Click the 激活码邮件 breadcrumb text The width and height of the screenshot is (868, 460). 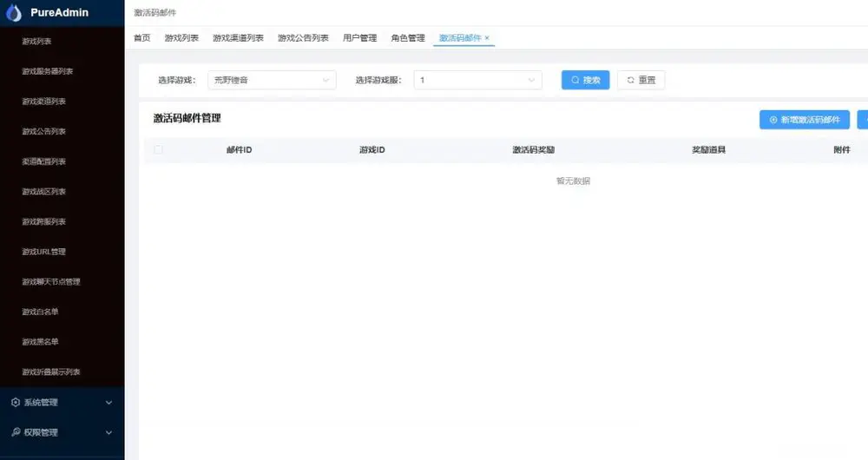coord(155,13)
